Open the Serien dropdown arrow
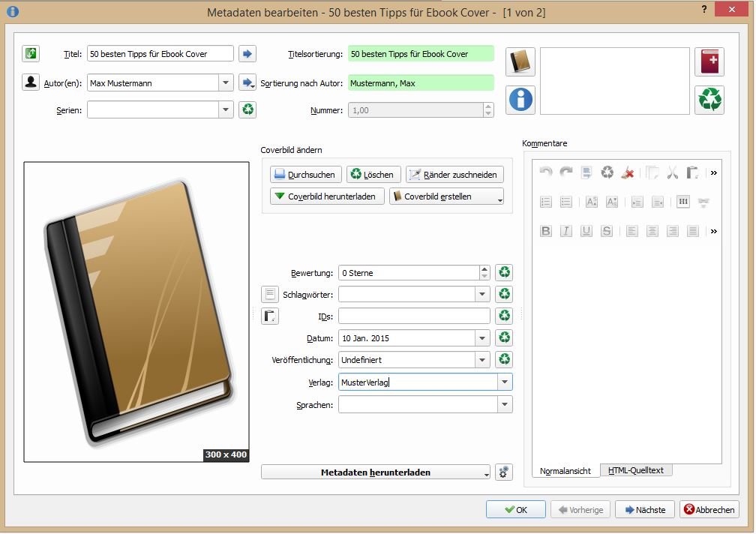The image size is (756, 534). click(226, 110)
